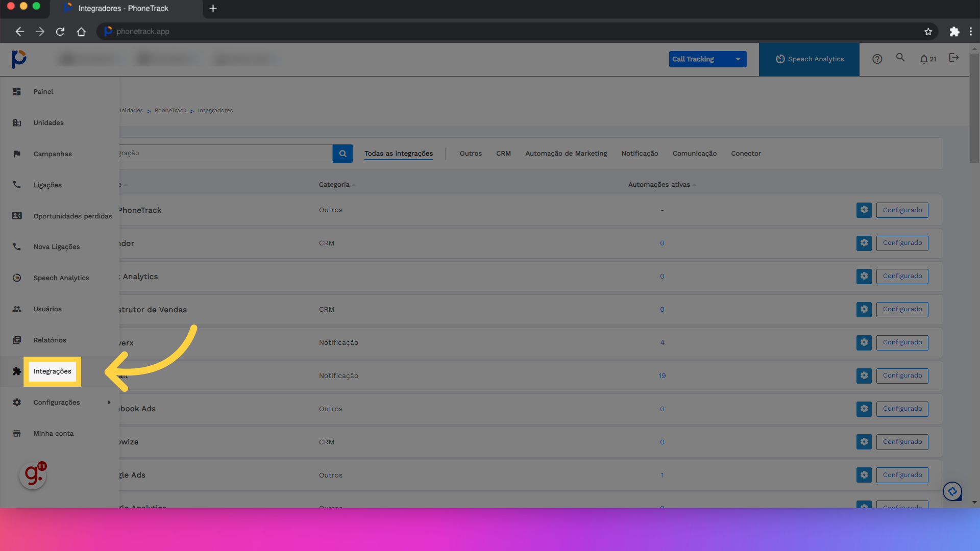Select the Outros filter tab

coord(471,154)
